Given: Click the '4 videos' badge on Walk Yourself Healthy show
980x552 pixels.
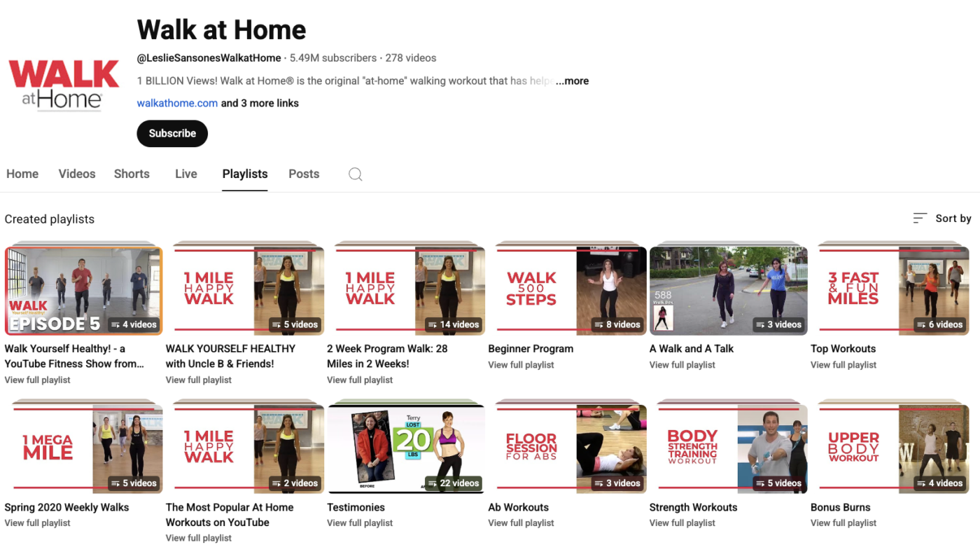Looking at the screenshot, I should (134, 324).
